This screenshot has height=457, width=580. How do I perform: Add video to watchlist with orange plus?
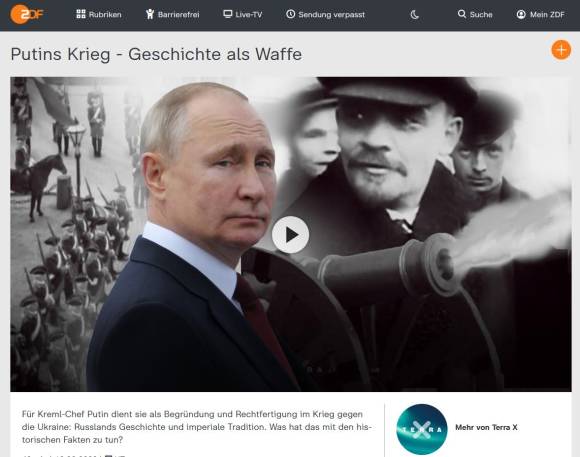pos(561,50)
